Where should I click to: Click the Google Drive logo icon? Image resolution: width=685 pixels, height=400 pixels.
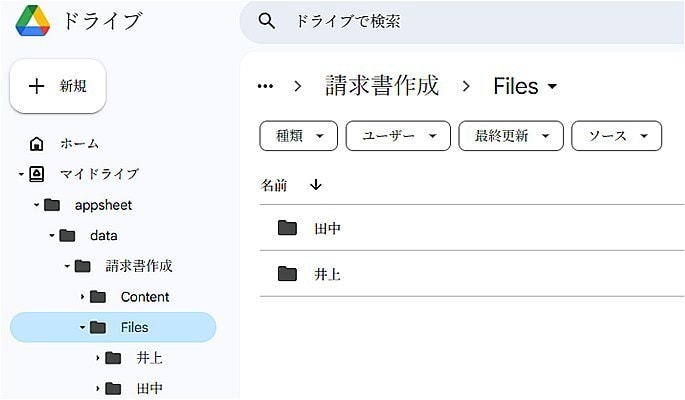coord(32,21)
